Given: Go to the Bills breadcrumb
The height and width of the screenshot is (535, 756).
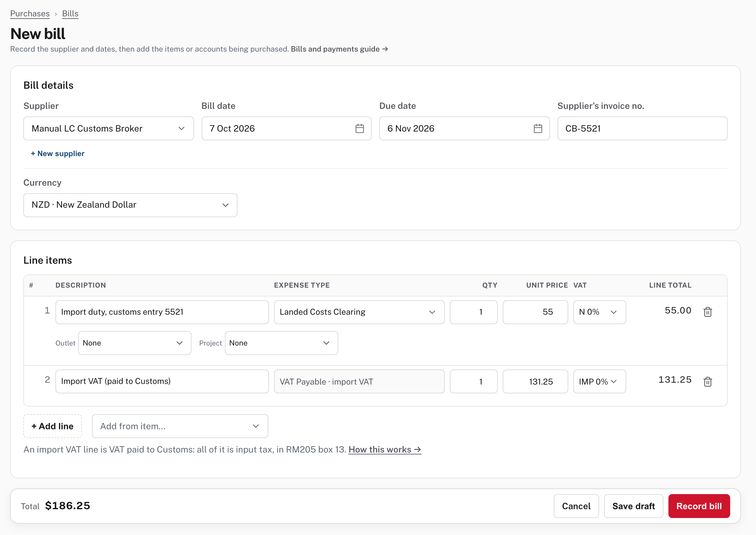Looking at the screenshot, I should [70, 14].
